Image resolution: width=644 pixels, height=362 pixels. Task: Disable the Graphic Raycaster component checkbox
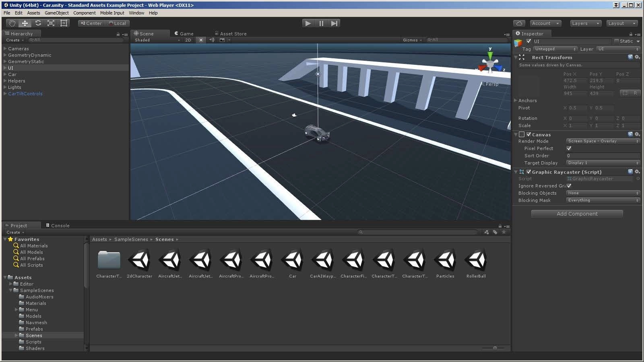tap(528, 172)
